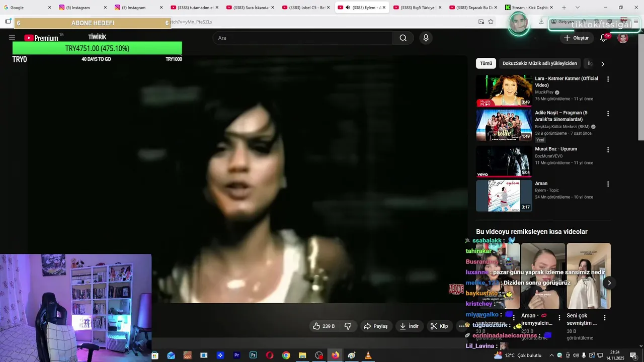This screenshot has width=644, height=362.
Task: Switch to the Google tab
Action: pyautogui.click(x=28, y=8)
